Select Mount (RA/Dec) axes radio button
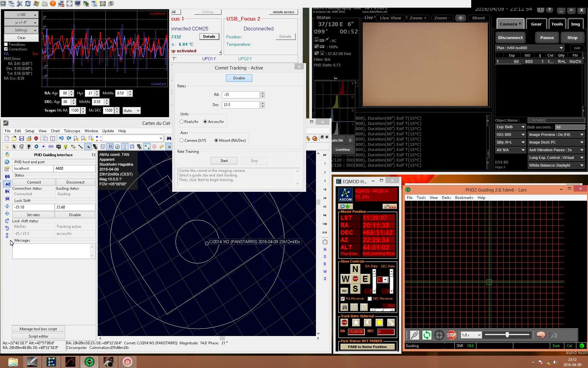The height and width of the screenshot is (368, 588). point(216,140)
